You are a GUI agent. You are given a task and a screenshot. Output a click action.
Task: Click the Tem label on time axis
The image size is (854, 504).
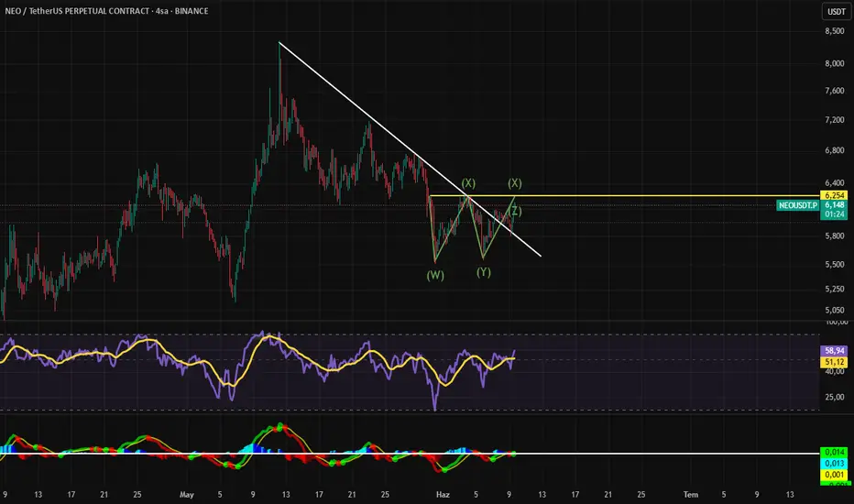[691, 495]
